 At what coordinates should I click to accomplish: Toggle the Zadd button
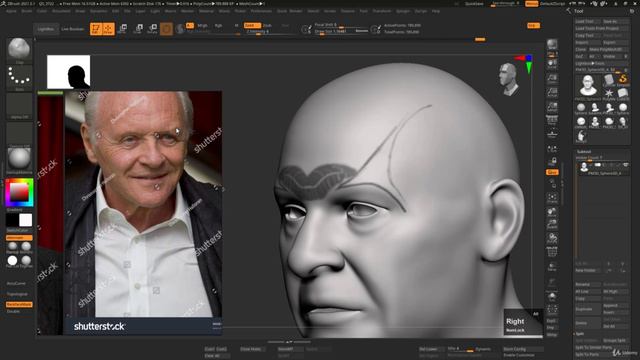[252, 25]
